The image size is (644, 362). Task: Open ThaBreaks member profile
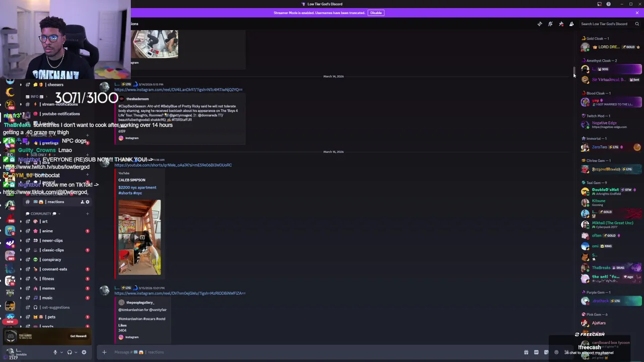tap(611, 268)
